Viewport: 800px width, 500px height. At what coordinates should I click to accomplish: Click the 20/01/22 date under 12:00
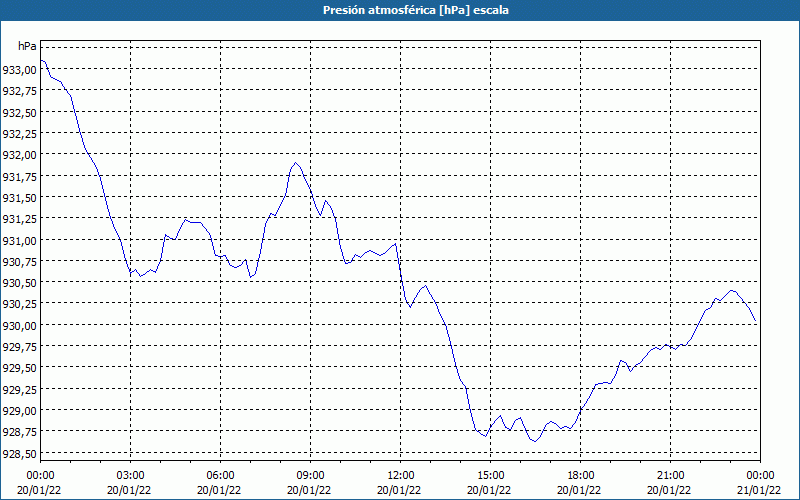click(x=401, y=490)
